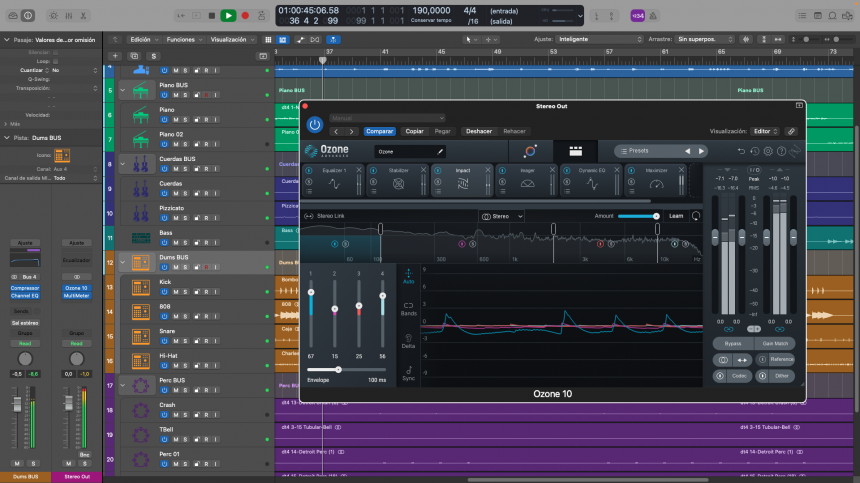Select the Dynamic EQ module icon
The height and width of the screenshot is (483, 860).
[x=592, y=184]
